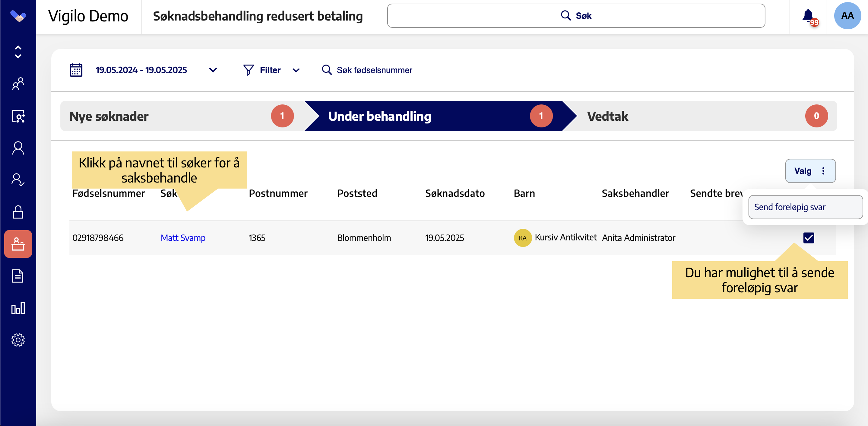Click the Poststed column header
The width and height of the screenshot is (868, 426).
click(357, 193)
